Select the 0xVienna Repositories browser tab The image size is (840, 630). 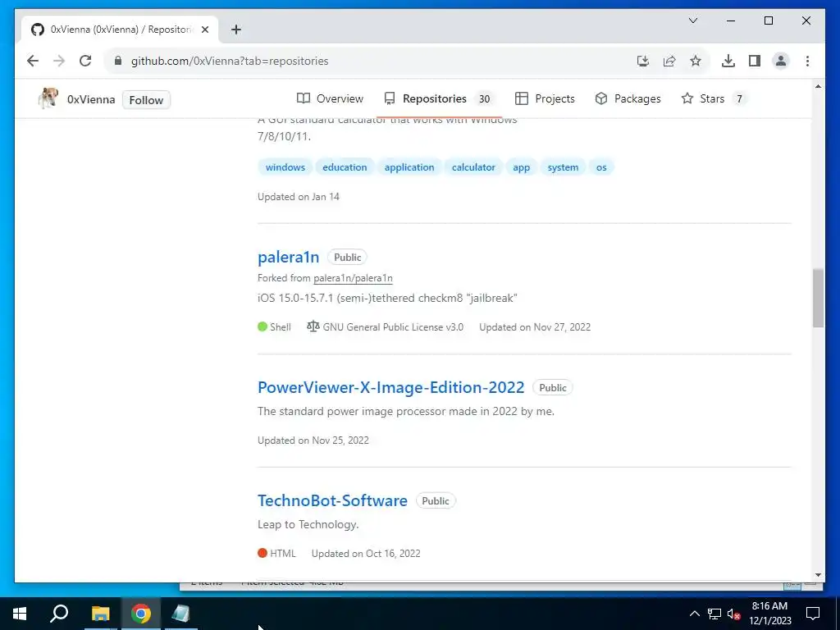click(121, 30)
